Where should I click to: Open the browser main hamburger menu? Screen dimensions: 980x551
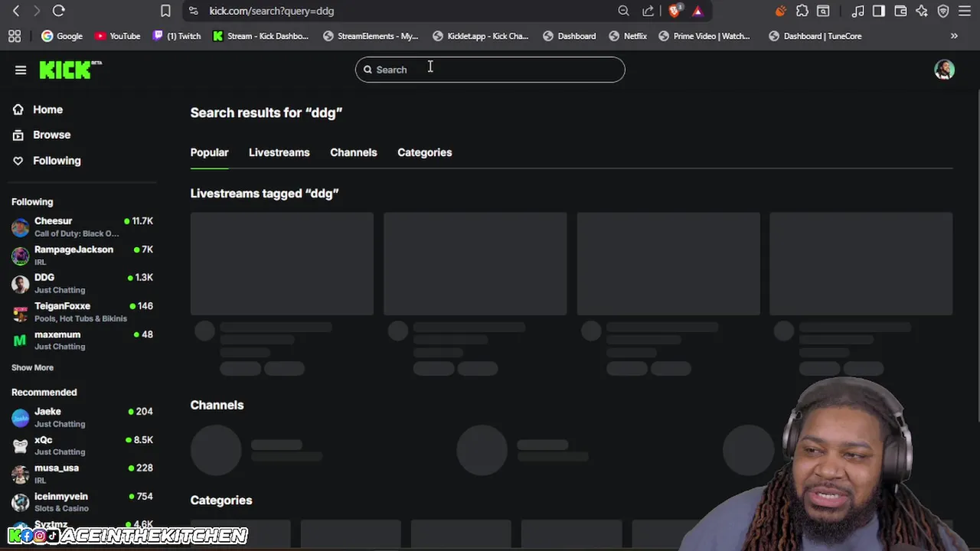click(x=965, y=11)
